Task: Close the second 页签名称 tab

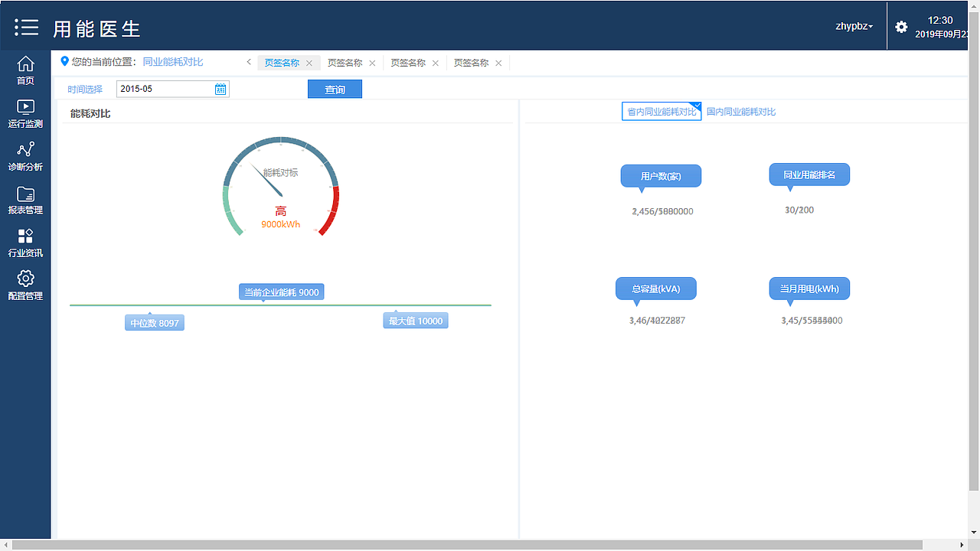Action: point(372,63)
